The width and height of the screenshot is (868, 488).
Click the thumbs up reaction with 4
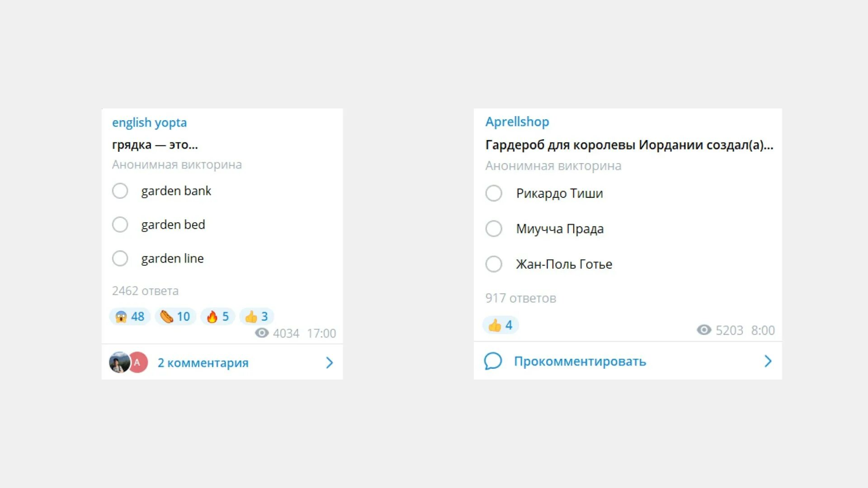point(500,325)
